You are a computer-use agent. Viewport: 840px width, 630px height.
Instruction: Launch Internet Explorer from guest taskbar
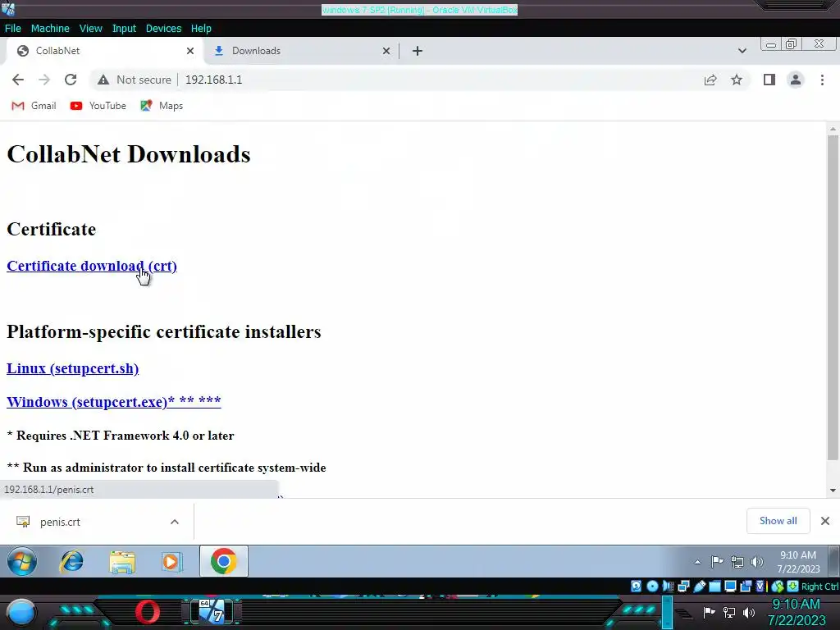coord(72,561)
